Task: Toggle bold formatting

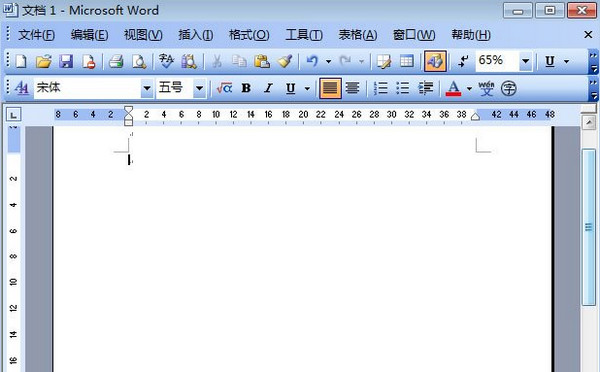Action: [246, 88]
